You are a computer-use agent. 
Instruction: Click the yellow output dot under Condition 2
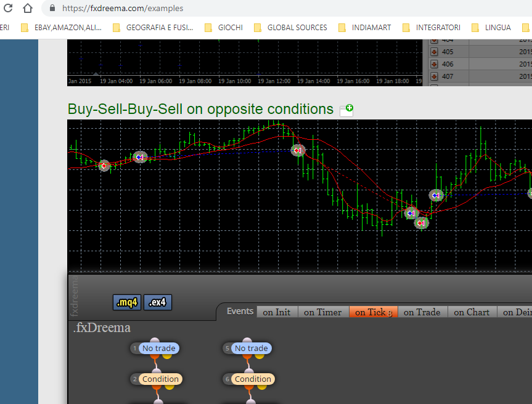pyautogui.click(x=170, y=386)
